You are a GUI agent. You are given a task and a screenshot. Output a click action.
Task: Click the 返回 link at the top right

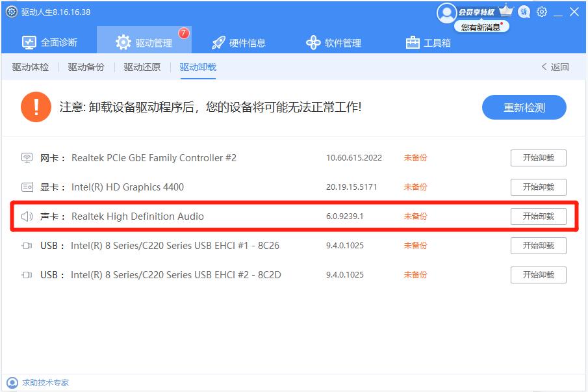556,66
